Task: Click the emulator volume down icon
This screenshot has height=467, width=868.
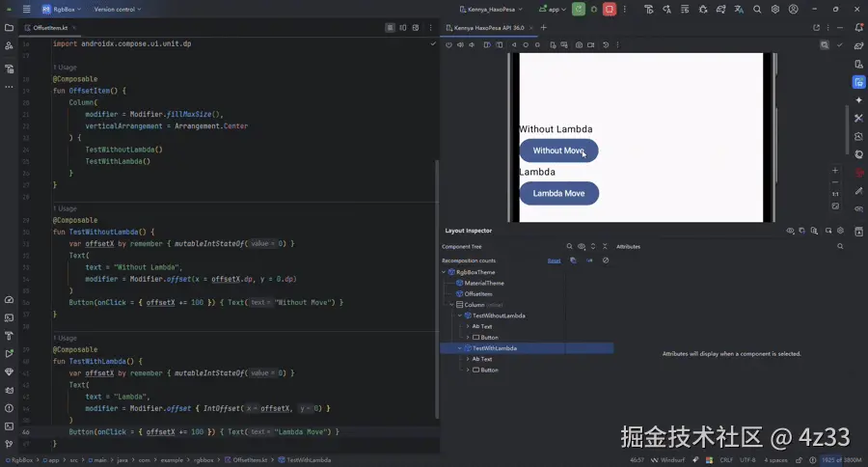Action: [473, 45]
